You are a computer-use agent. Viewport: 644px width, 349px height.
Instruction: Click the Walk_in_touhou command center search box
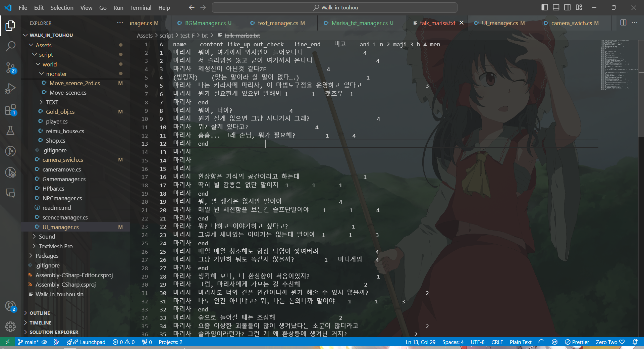pos(335,7)
